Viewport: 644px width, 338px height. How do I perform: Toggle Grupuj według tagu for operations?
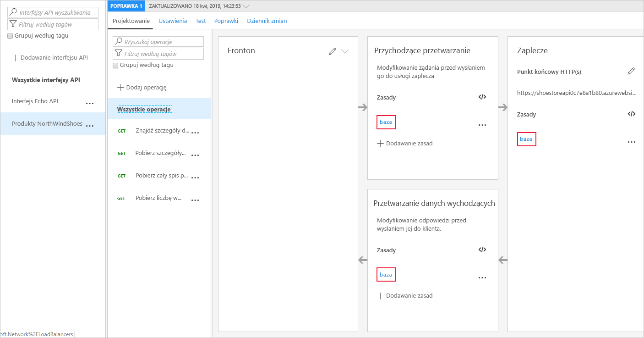tap(115, 65)
